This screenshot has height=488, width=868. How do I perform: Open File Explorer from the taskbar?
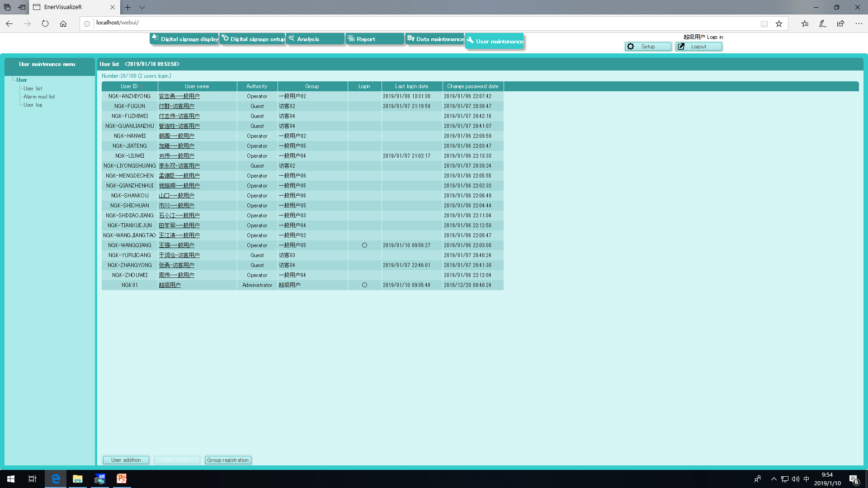coord(77,479)
